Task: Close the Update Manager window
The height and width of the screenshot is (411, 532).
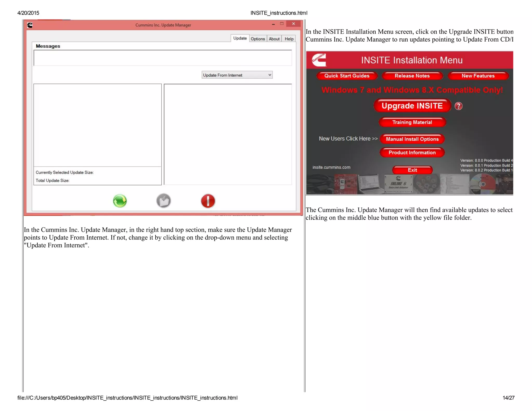Action: 293,24
